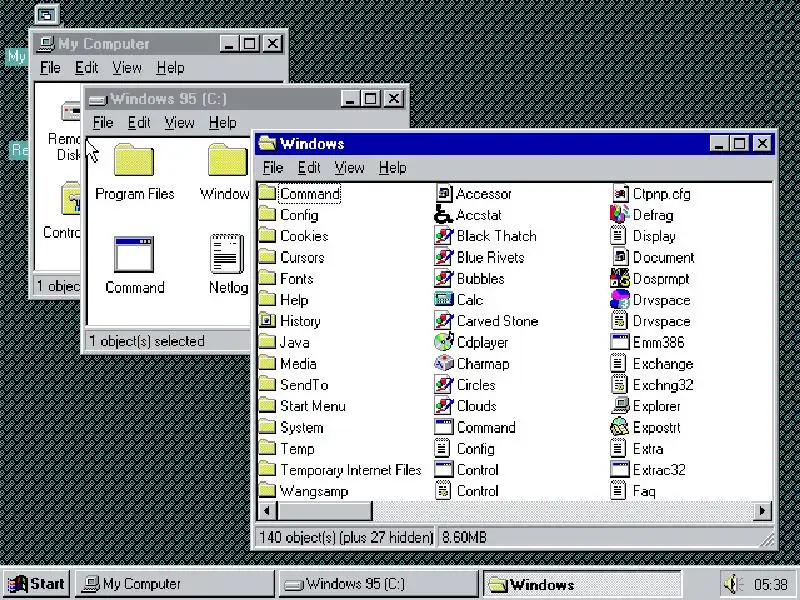Select the Display text file icon
This screenshot has height=600, width=800.
(x=618, y=236)
